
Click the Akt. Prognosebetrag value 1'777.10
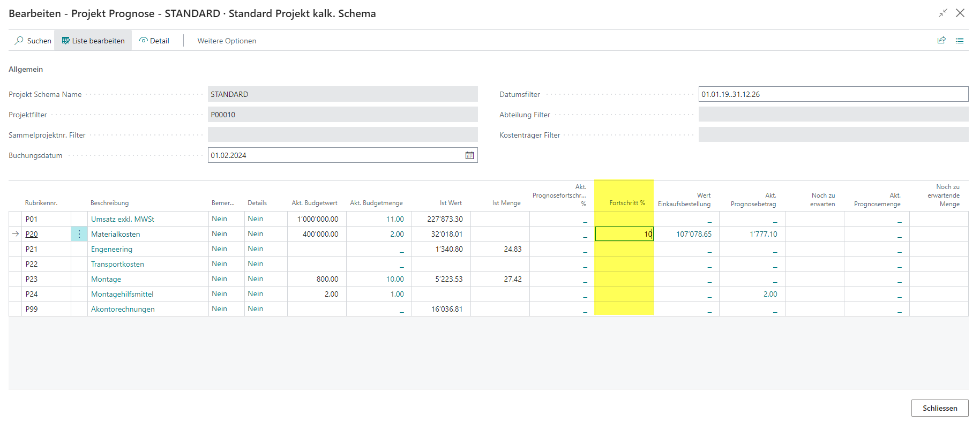(763, 234)
